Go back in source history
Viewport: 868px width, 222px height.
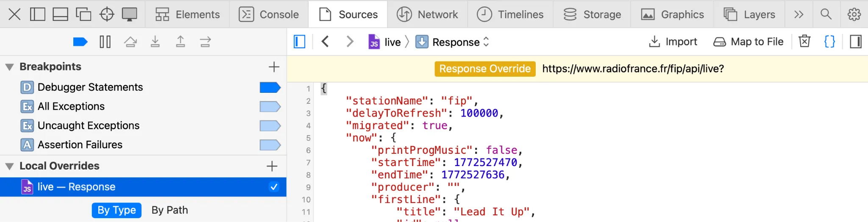tap(325, 42)
